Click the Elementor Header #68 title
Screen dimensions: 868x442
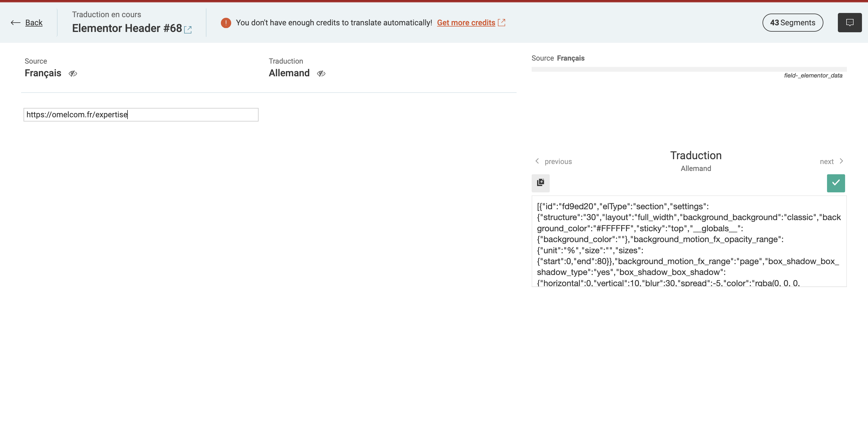tap(127, 28)
